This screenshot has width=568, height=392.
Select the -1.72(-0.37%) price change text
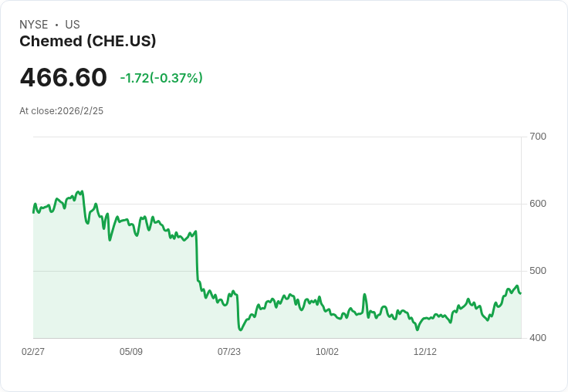pyautogui.click(x=161, y=78)
